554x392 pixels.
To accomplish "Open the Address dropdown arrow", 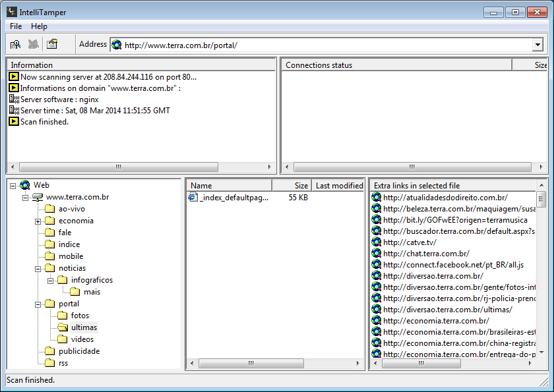I will (538, 45).
